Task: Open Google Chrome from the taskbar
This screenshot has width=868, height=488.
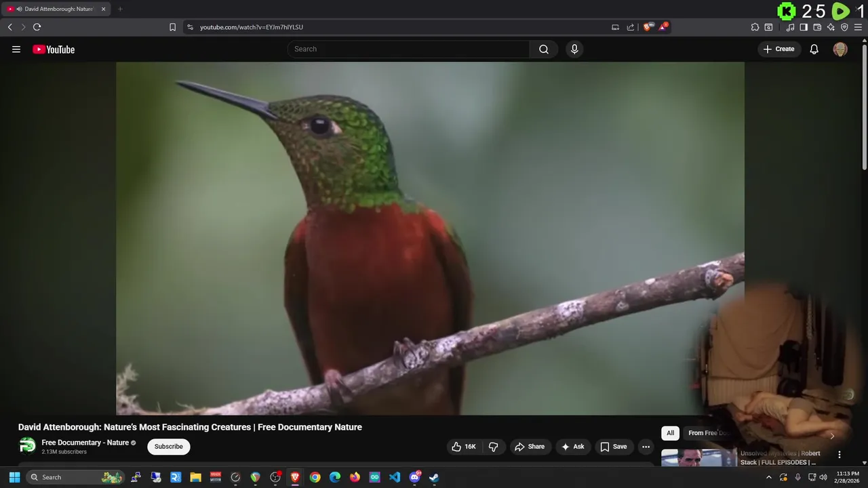Action: 315,477
